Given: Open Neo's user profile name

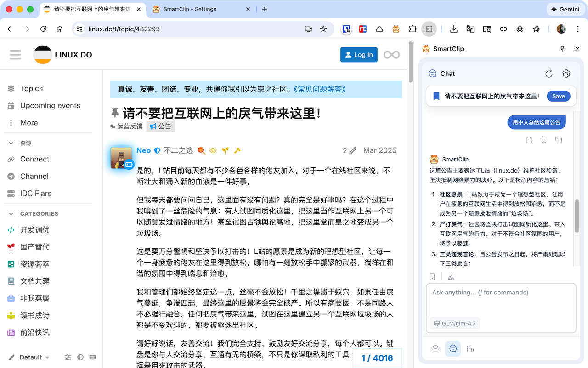Looking at the screenshot, I should 143,150.
